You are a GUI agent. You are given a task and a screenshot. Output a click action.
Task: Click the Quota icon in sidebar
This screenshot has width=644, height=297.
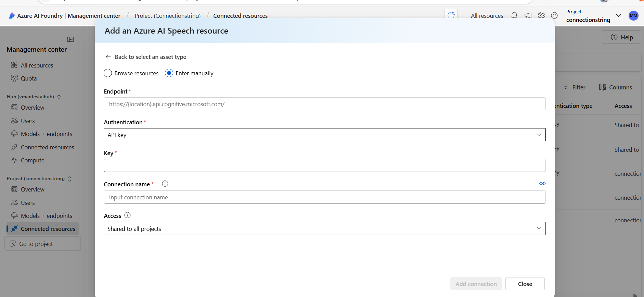click(x=14, y=78)
